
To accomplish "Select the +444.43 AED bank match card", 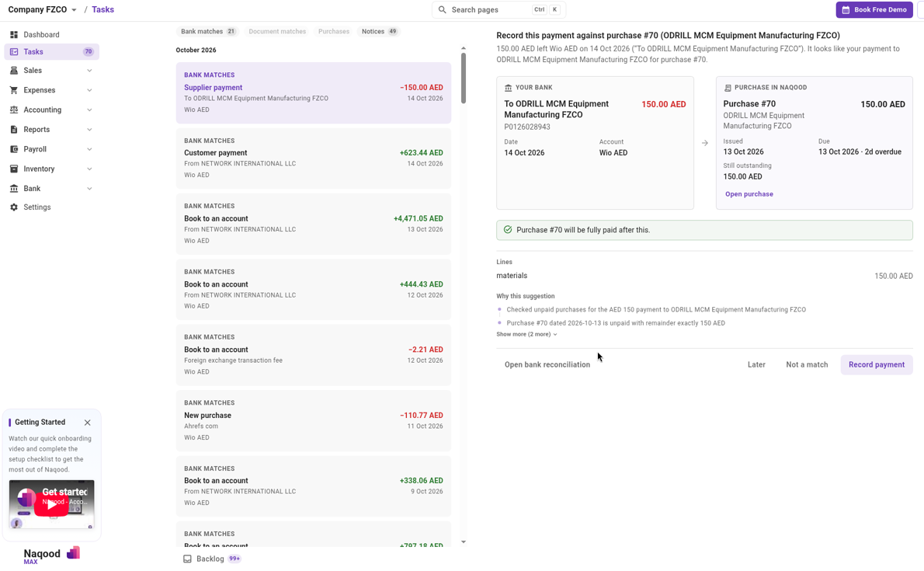I will [x=314, y=290].
